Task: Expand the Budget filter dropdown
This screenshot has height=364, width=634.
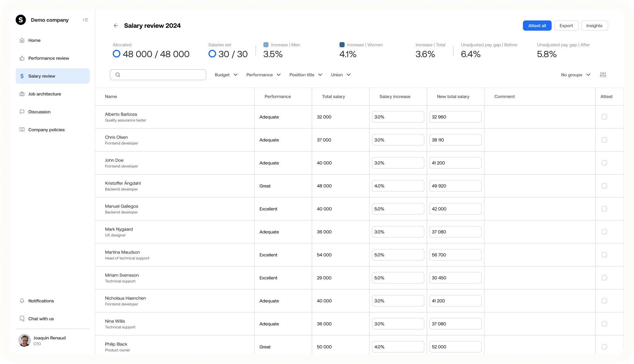Action: point(226,75)
